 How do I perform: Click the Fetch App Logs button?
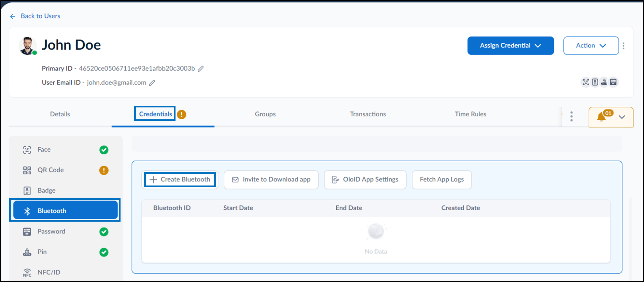pos(442,180)
